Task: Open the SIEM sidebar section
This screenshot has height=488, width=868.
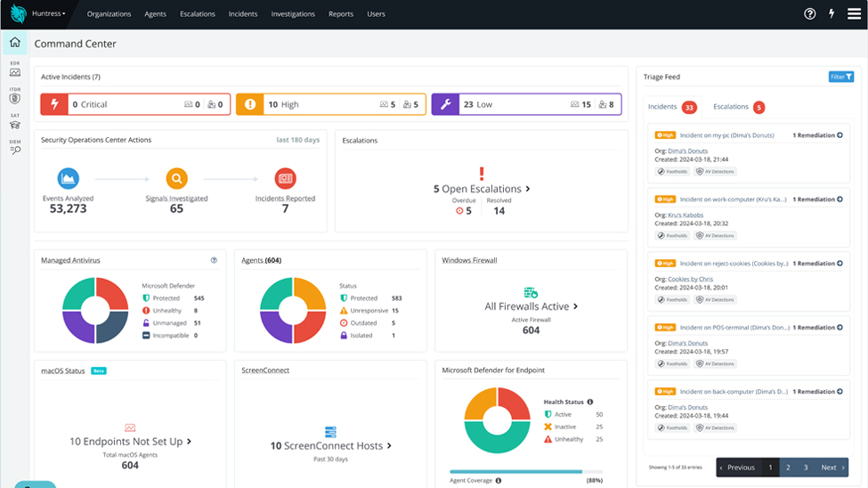Action: click(x=15, y=147)
